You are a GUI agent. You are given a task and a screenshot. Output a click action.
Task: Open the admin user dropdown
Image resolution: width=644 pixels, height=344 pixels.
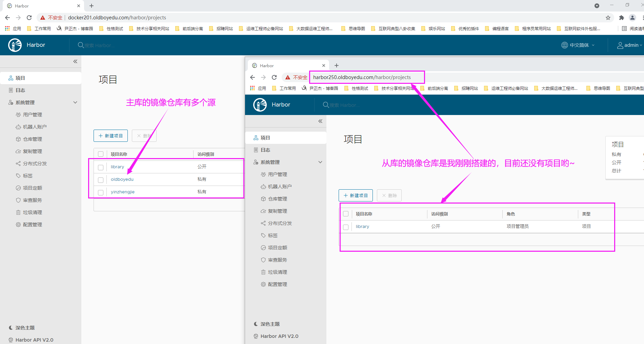(629, 45)
